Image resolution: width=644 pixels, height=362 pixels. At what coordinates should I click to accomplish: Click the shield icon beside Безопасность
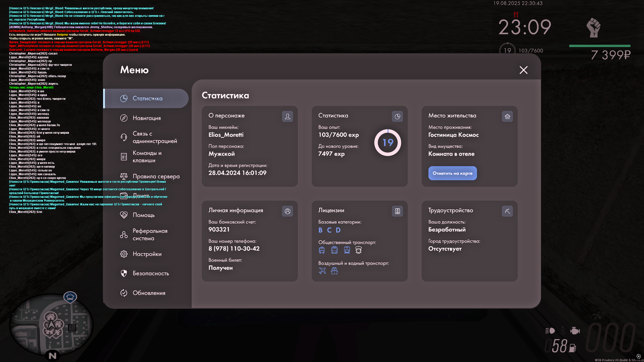pos(124,274)
